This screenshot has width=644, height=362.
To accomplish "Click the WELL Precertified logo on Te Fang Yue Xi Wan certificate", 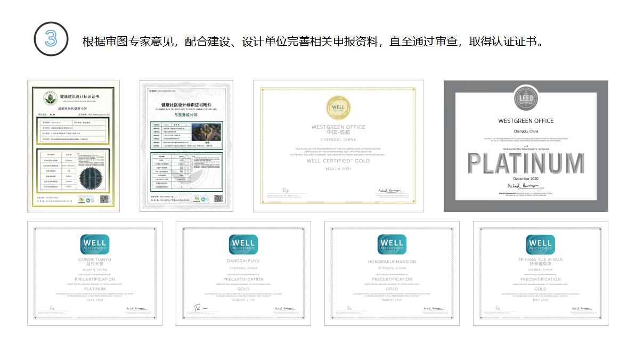I will point(540,244).
